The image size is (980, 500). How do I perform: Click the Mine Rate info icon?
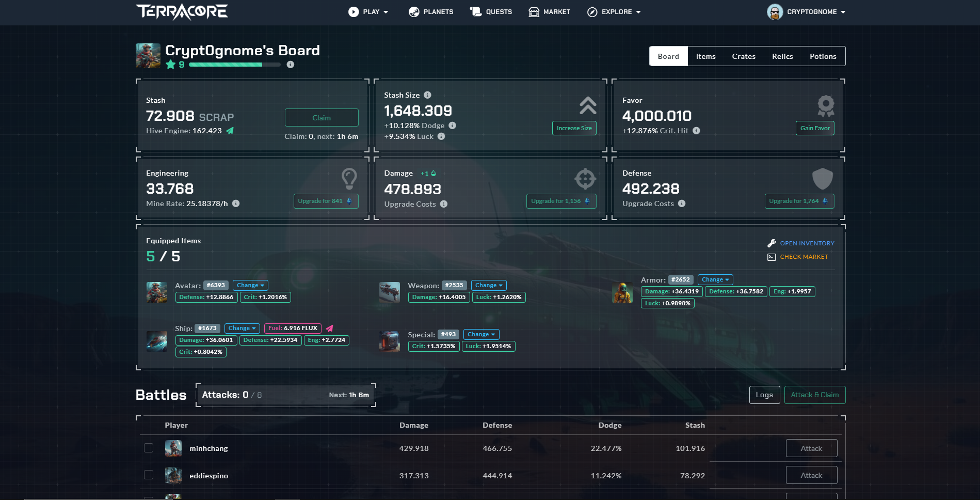(236, 204)
